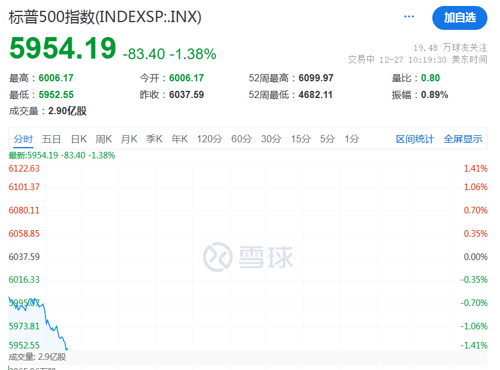Click 全屏显示 to show fullscreen chart
Screen dimensions: 500x370
coord(463,139)
